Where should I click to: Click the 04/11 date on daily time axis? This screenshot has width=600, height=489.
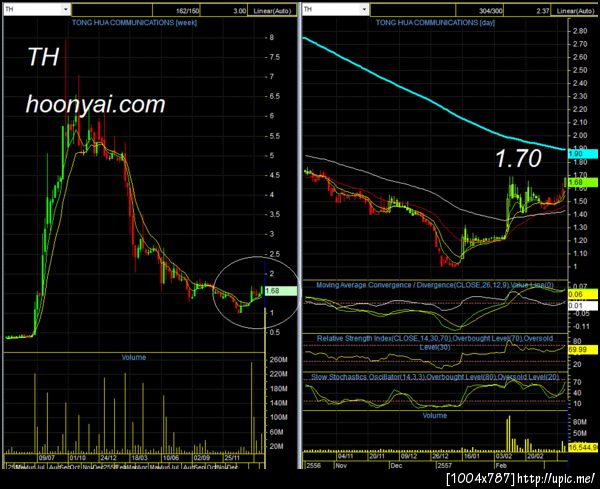[x=346, y=456]
